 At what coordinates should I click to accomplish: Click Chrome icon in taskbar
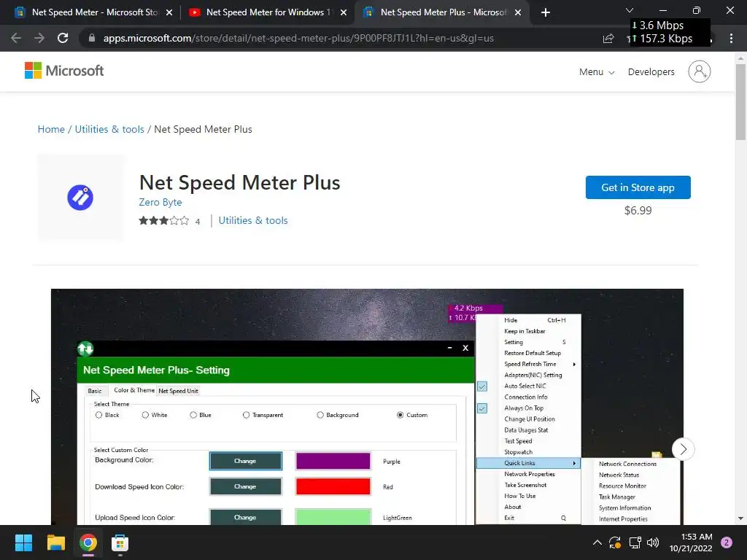pyautogui.click(x=88, y=542)
